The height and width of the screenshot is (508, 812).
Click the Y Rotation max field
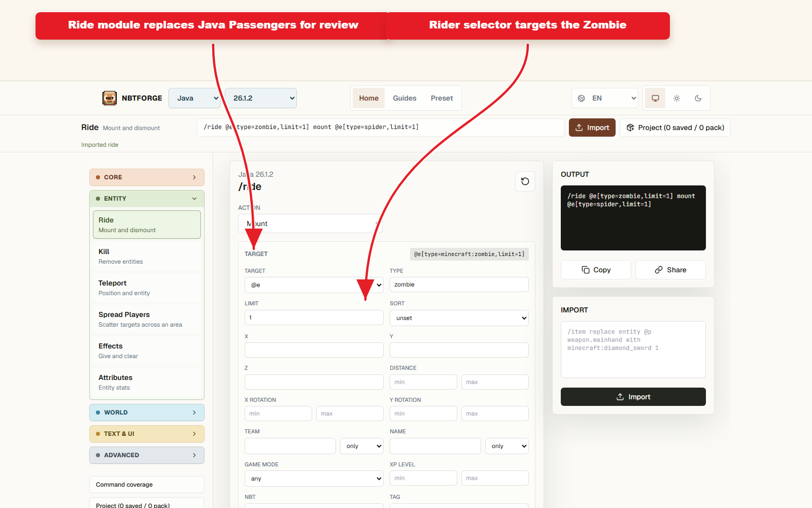click(495, 414)
